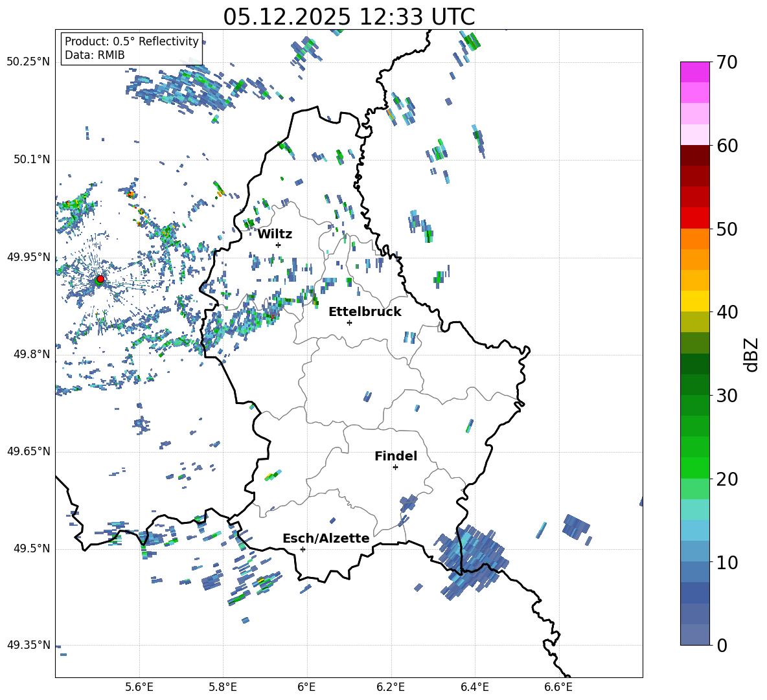Click the 5.8°E longitude label
The height and width of the screenshot is (700, 767).
[223, 687]
